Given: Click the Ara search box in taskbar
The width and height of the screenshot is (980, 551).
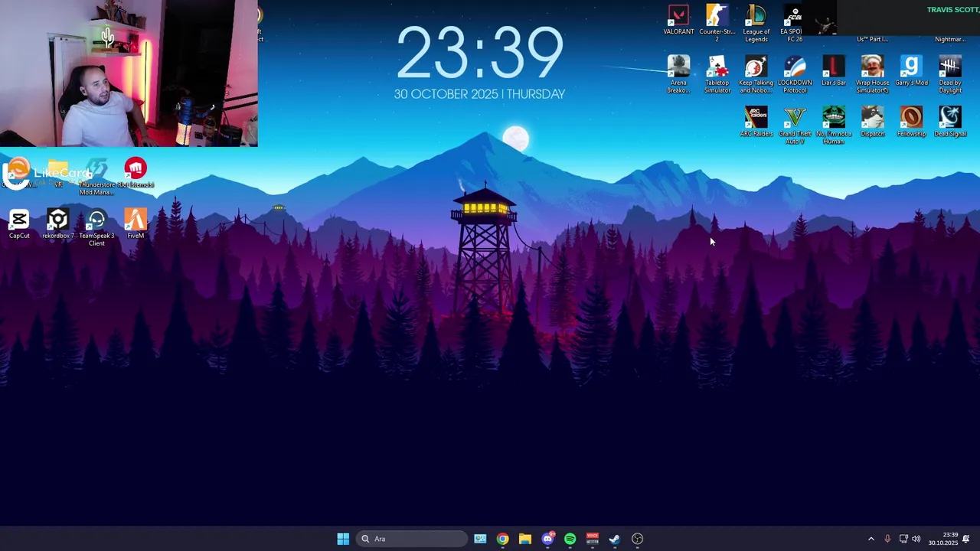Looking at the screenshot, I should (412, 539).
